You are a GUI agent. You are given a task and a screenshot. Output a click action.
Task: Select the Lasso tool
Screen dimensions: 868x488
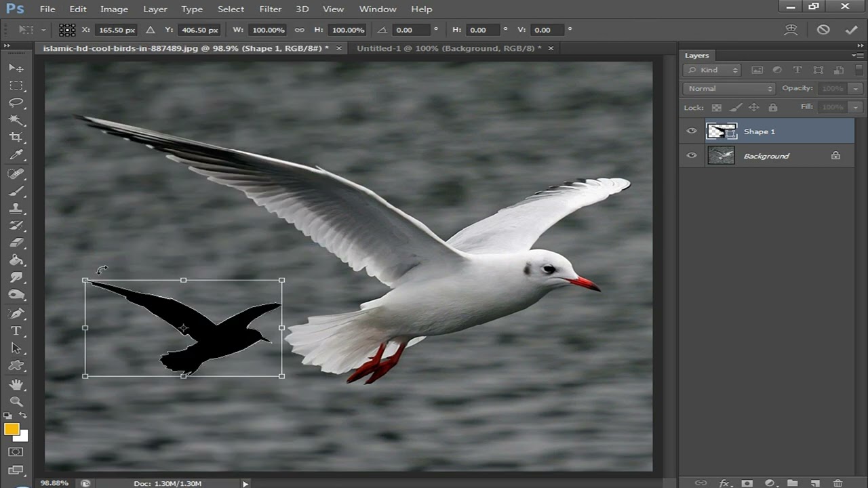(16, 103)
